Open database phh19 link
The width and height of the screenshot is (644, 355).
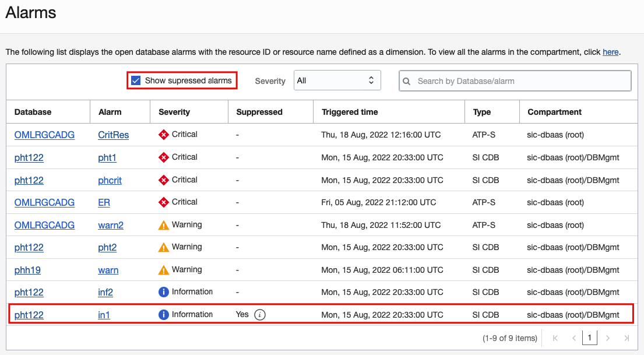(27, 270)
